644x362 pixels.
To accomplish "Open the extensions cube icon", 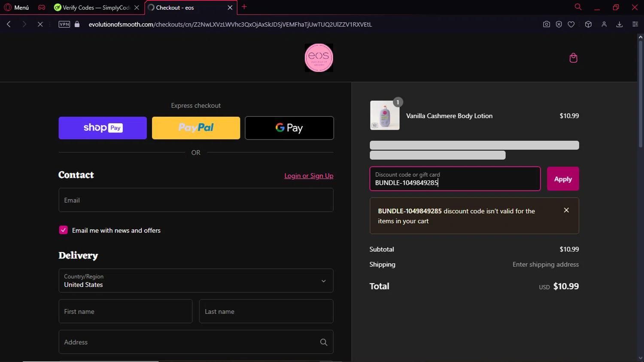I will pos(589,24).
